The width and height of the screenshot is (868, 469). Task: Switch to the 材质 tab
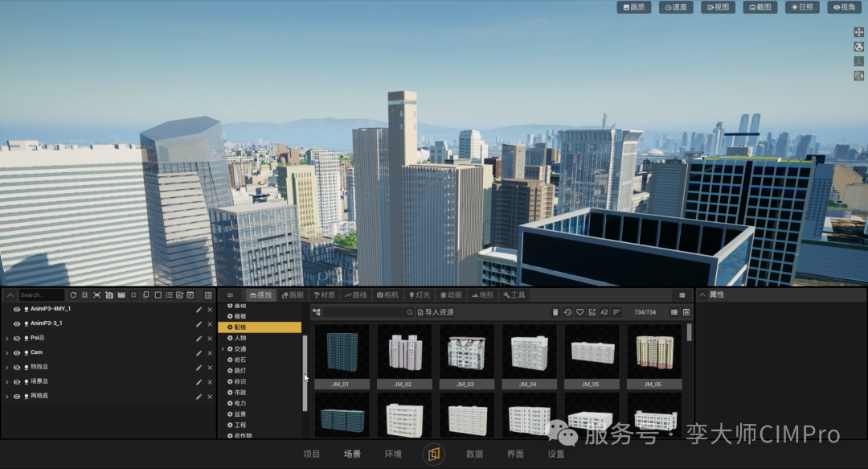tap(325, 295)
